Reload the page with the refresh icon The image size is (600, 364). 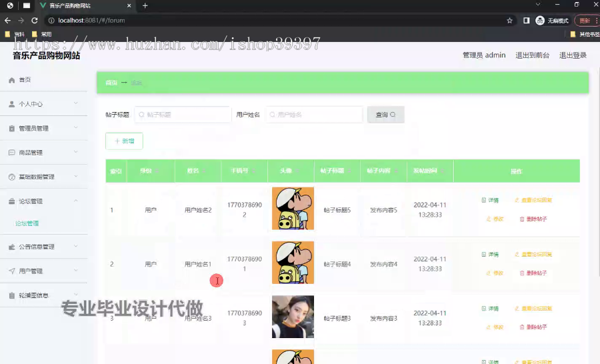35,21
